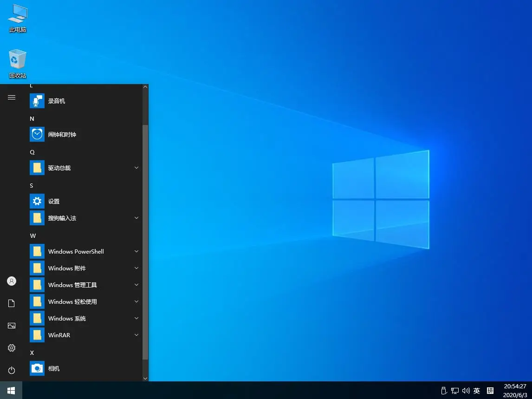Click the 英 input language indicator
This screenshot has height=399, width=532.
[477, 391]
